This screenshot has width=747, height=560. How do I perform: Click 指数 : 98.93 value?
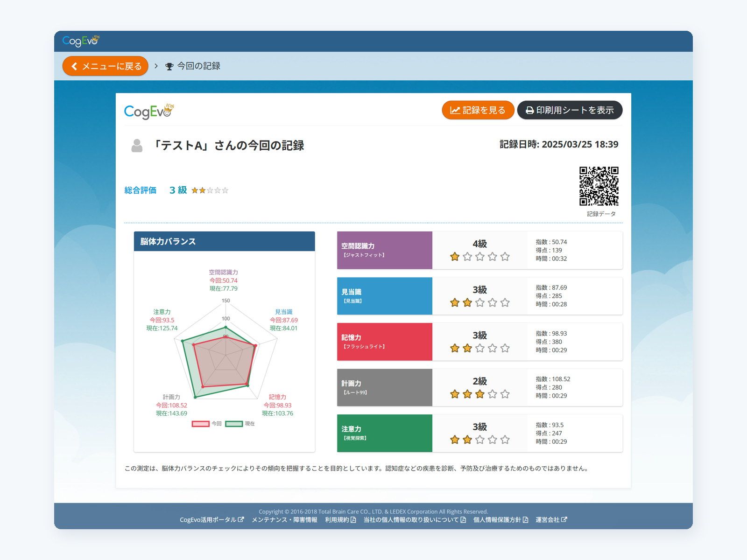click(551, 333)
